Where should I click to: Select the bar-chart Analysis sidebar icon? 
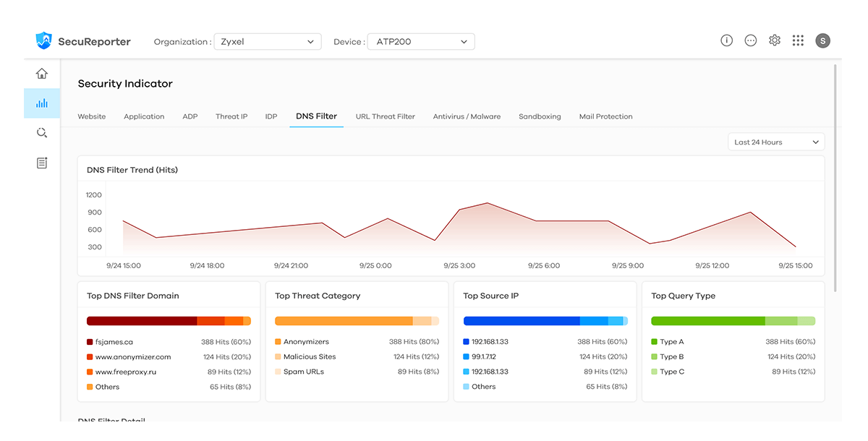point(42,103)
